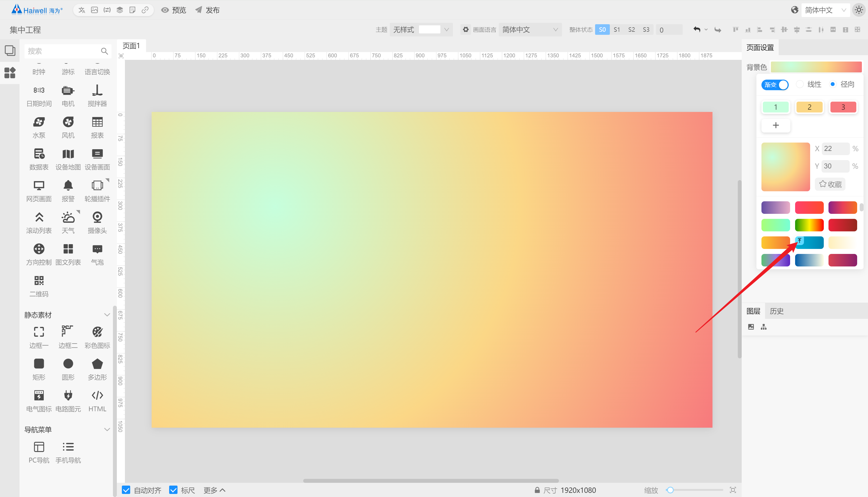Open the 历史 history tab

point(776,311)
